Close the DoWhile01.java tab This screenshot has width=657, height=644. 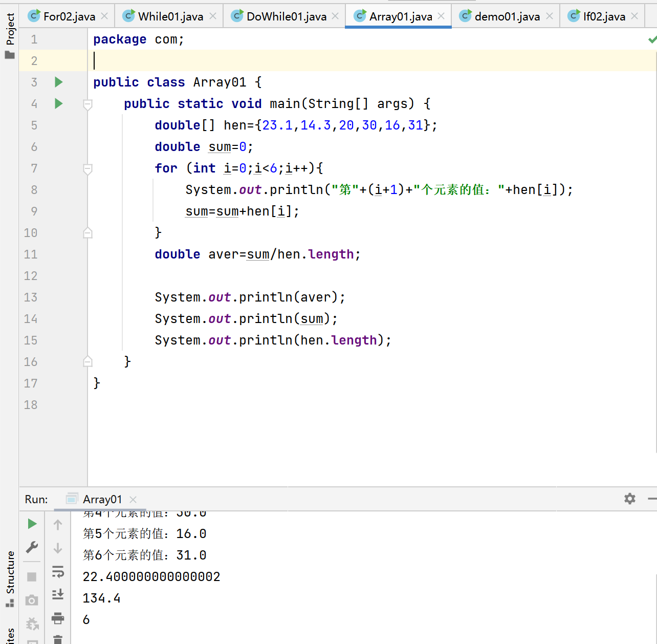(335, 16)
